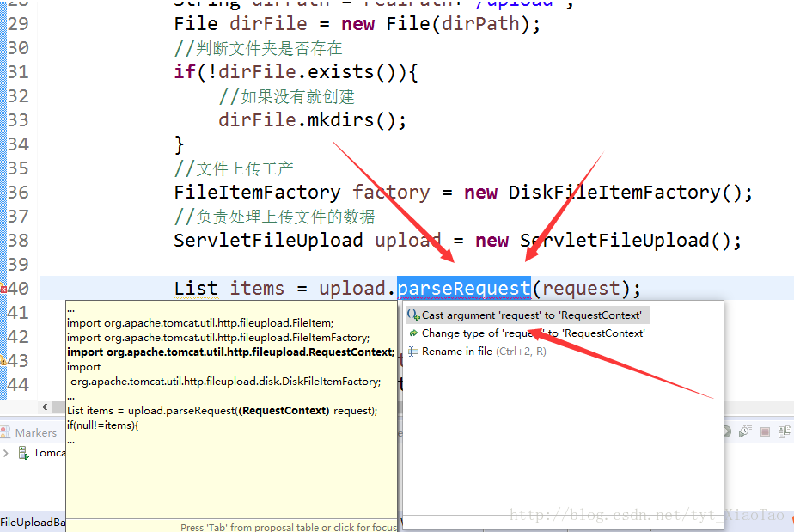Click the 'if(!dirFile.exists()){' line

tap(296, 72)
